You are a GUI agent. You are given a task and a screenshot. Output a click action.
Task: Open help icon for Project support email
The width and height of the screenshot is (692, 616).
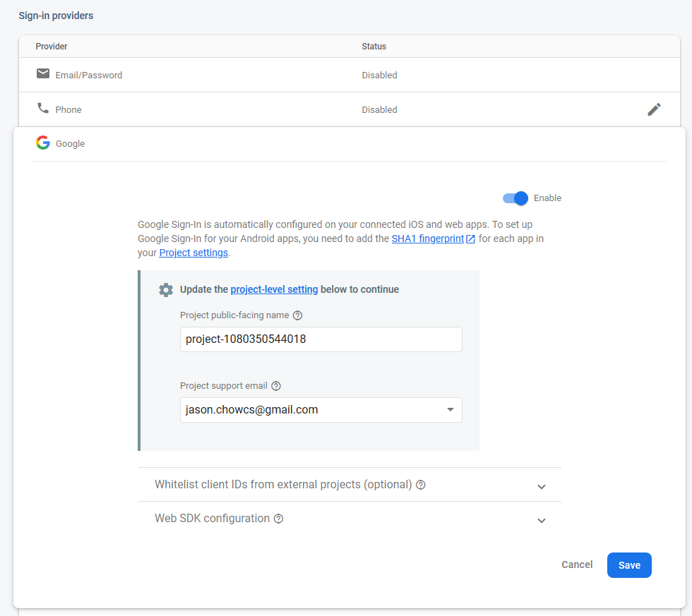(x=276, y=386)
